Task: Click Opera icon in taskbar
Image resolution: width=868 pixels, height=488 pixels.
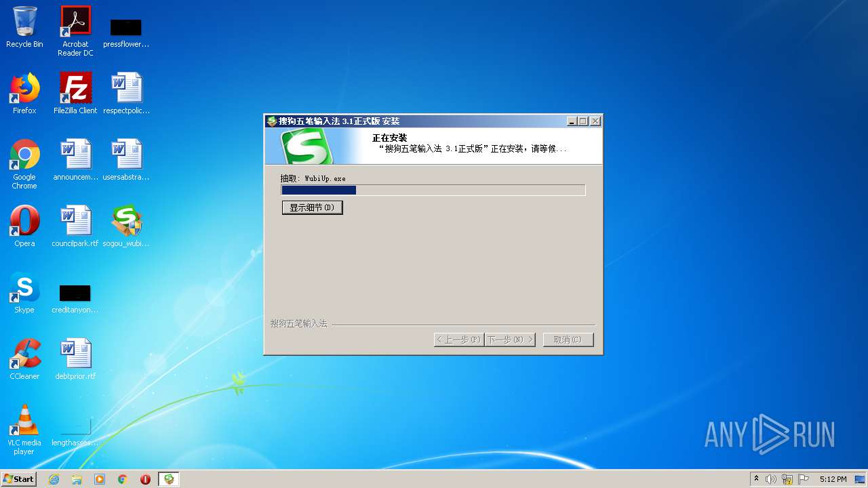Action: pos(145,479)
